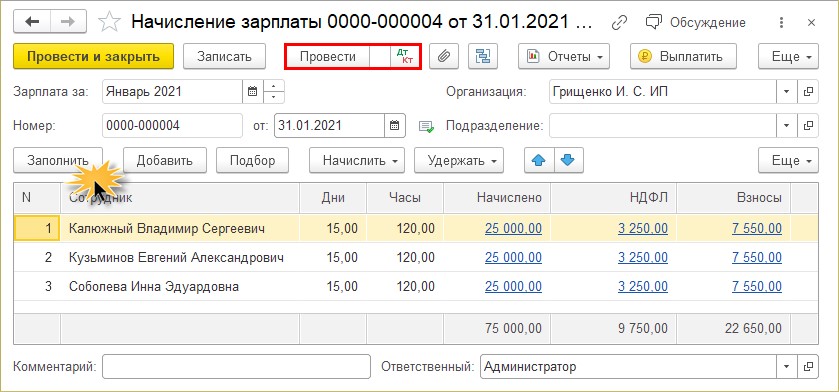
Task: Open attached files with paperclip icon
Action: point(444,56)
